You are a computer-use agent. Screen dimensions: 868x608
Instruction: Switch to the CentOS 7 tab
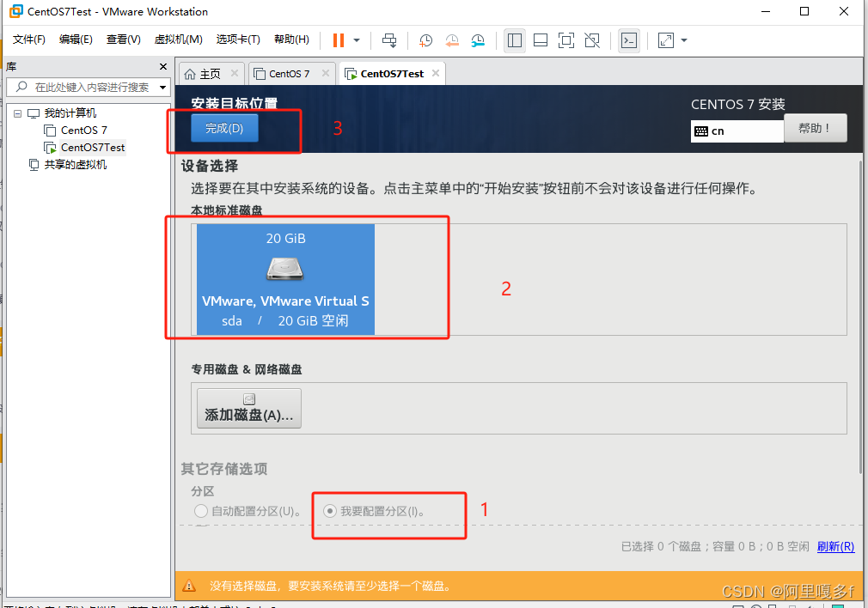click(x=290, y=74)
